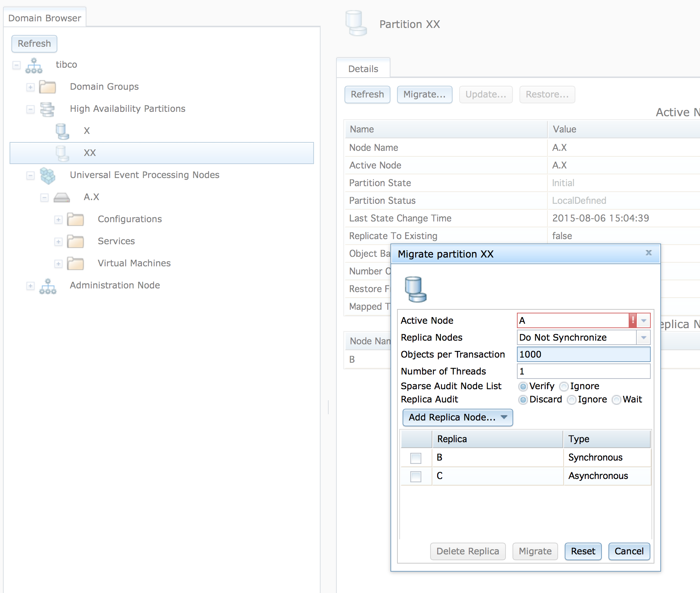Click the tibco domain root icon

(x=34, y=64)
